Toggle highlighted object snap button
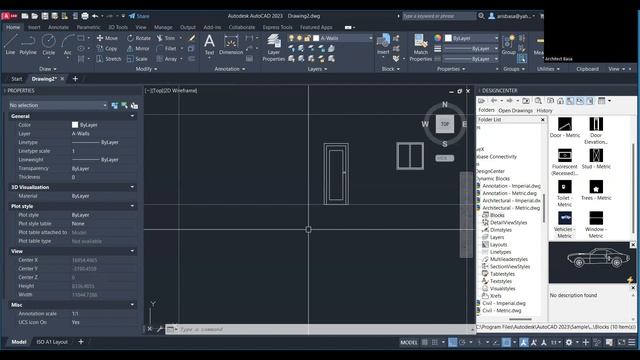Viewport: 640px width, 360px height. pyautogui.click(x=506, y=342)
